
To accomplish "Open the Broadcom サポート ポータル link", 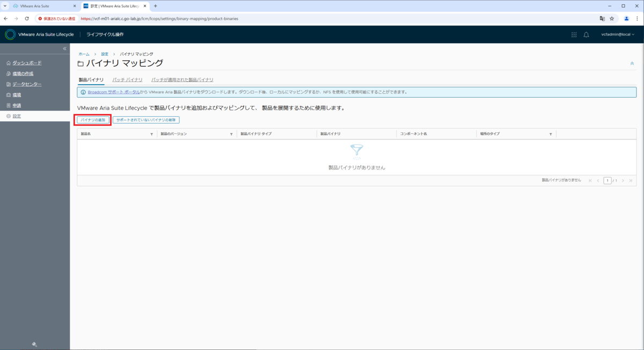I will tap(114, 92).
